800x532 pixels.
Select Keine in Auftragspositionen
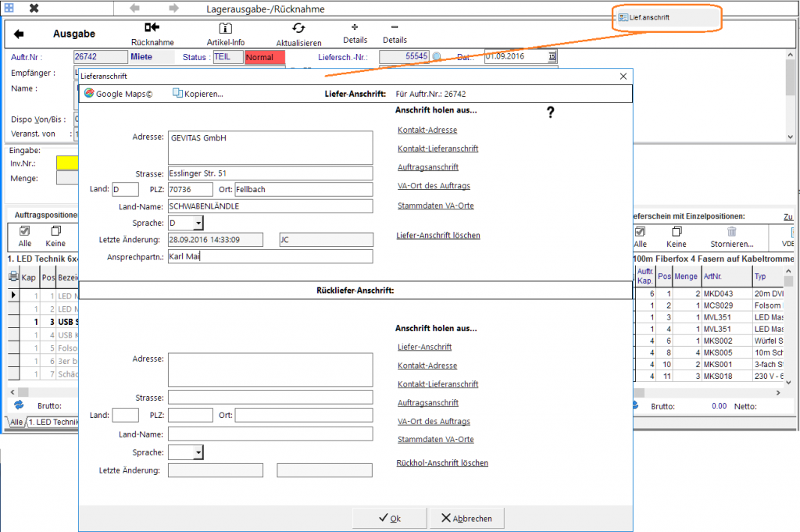(x=55, y=237)
